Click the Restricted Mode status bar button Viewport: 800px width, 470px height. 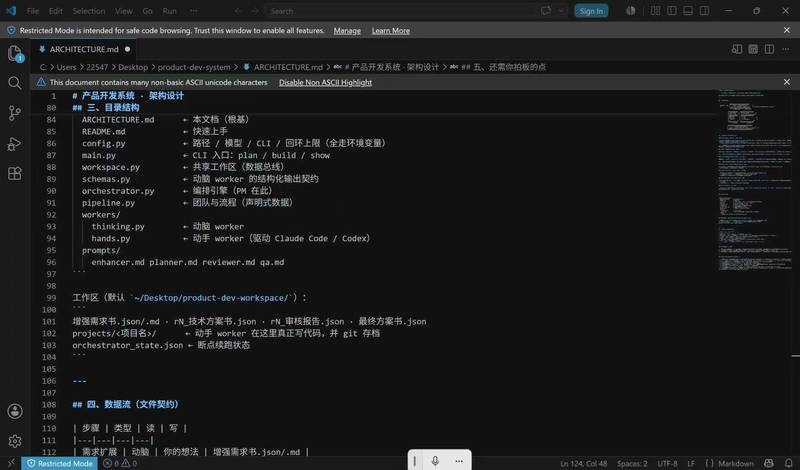tap(60, 463)
